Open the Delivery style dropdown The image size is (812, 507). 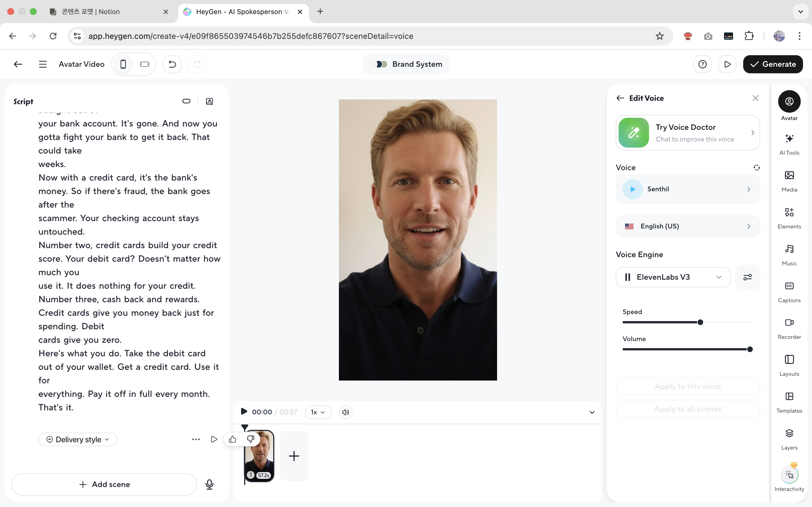click(78, 439)
